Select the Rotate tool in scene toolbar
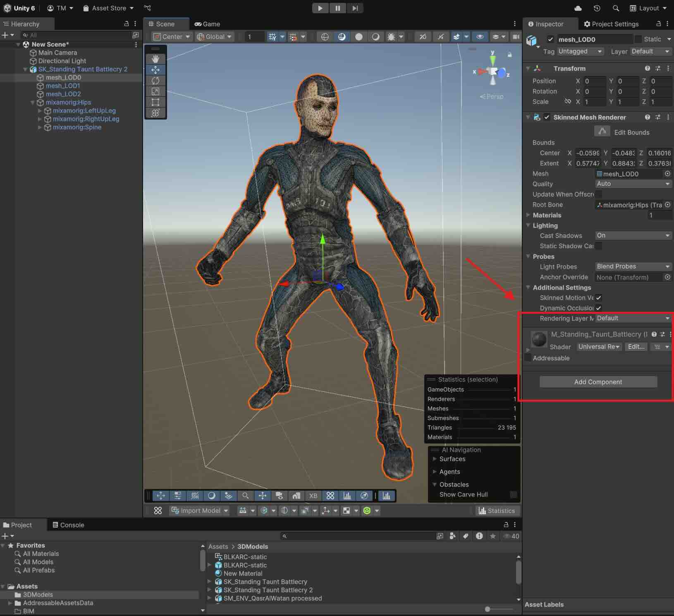Viewport: 674px width, 616px height. (x=155, y=81)
